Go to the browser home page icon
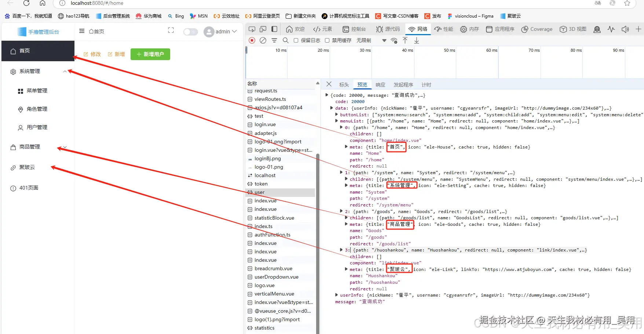 pyautogui.click(x=43, y=3)
